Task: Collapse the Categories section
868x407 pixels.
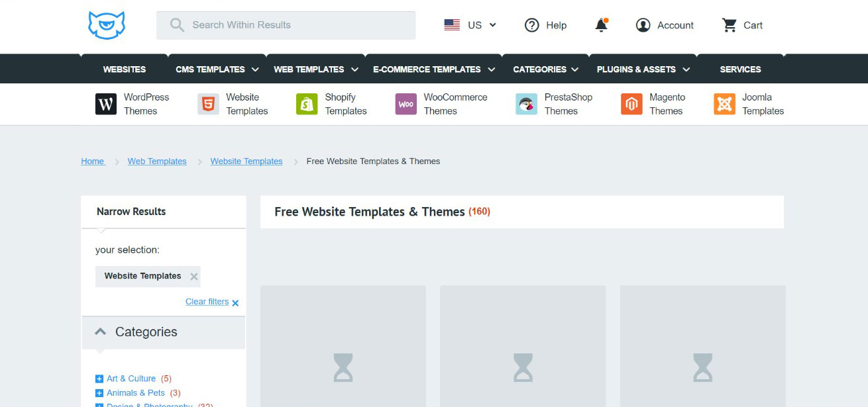Action: click(100, 332)
